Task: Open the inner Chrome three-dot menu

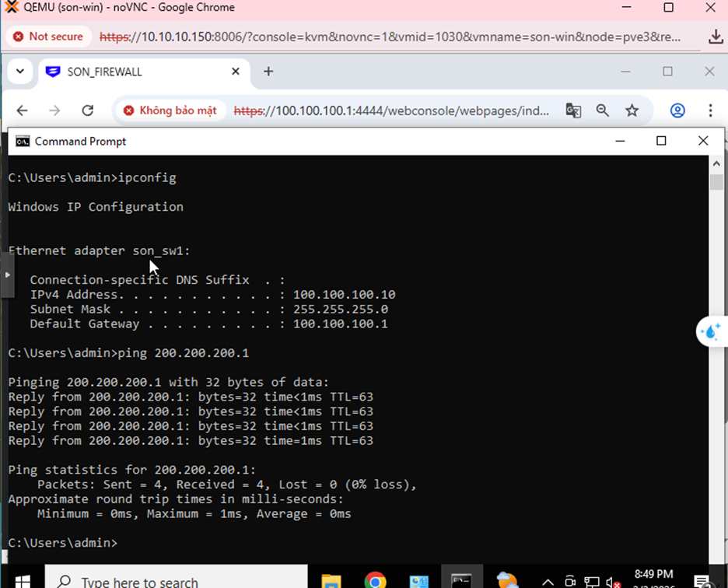Action: click(x=711, y=110)
